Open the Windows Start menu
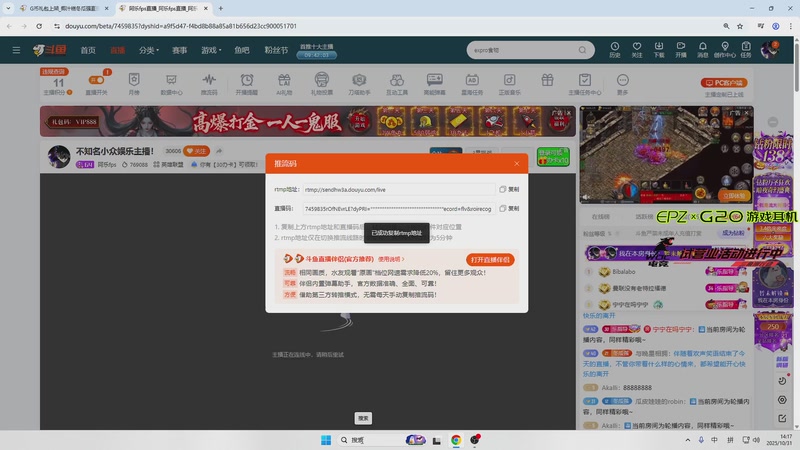The image size is (800, 450). coord(326,440)
